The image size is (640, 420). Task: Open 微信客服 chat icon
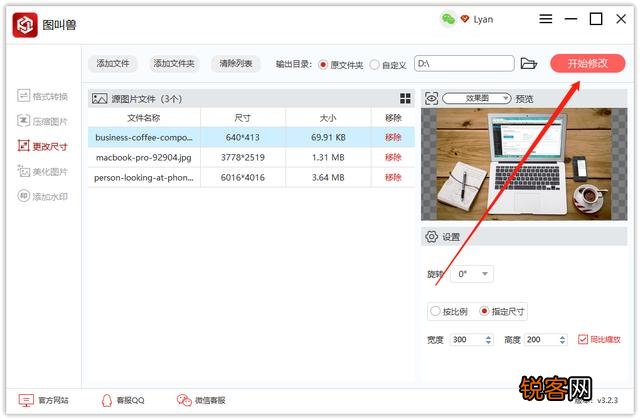point(184,400)
